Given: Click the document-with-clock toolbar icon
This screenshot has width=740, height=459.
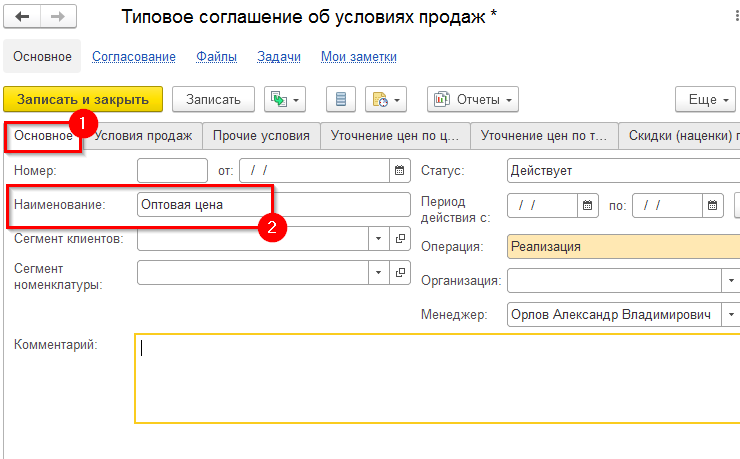Looking at the screenshot, I should (385, 99).
